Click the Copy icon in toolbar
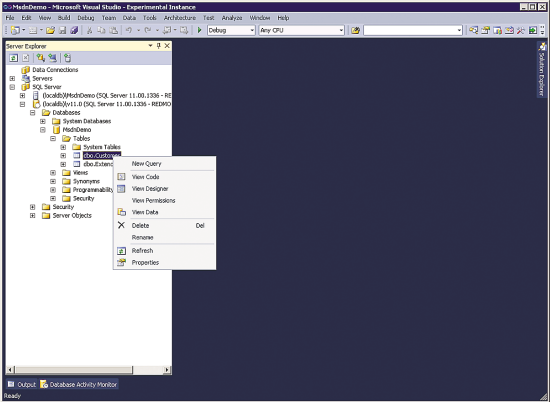The height and width of the screenshot is (402, 550). (101, 31)
